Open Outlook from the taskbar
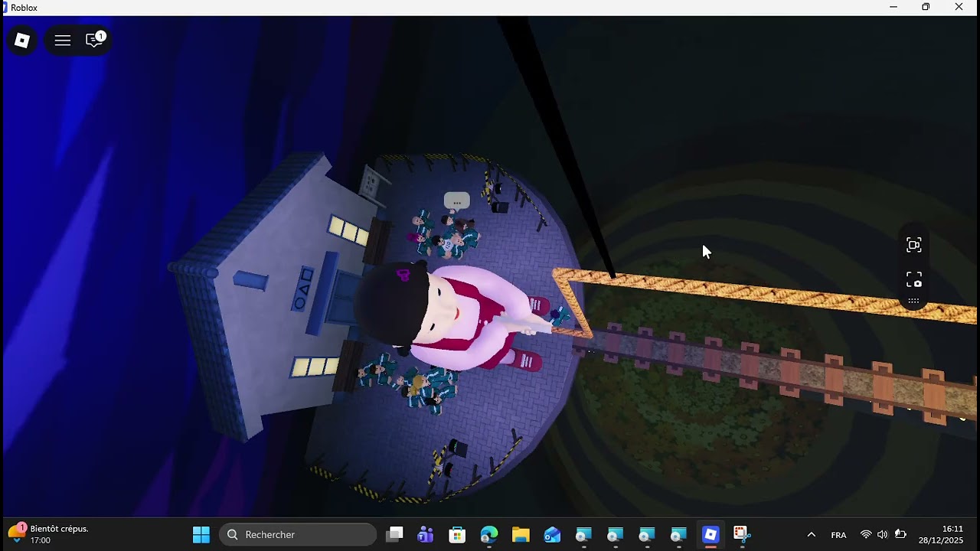980x551 pixels. [552, 534]
